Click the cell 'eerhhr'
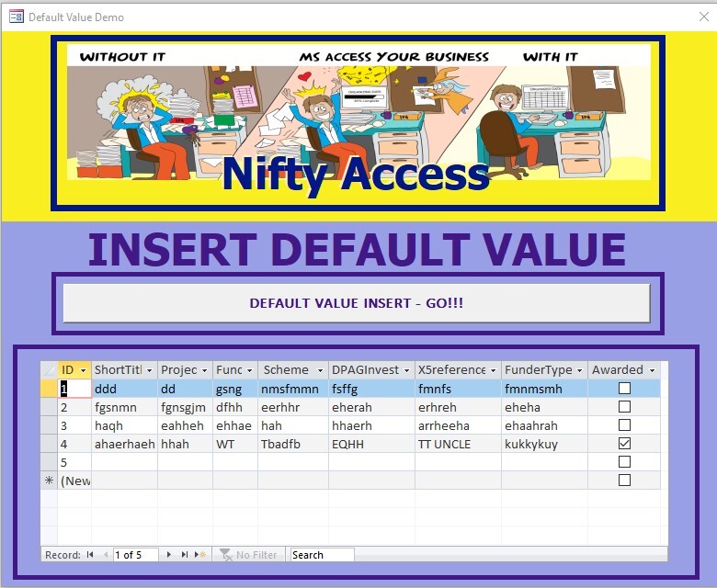Viewport: 717px width, 588px height. tap(293, 407)
